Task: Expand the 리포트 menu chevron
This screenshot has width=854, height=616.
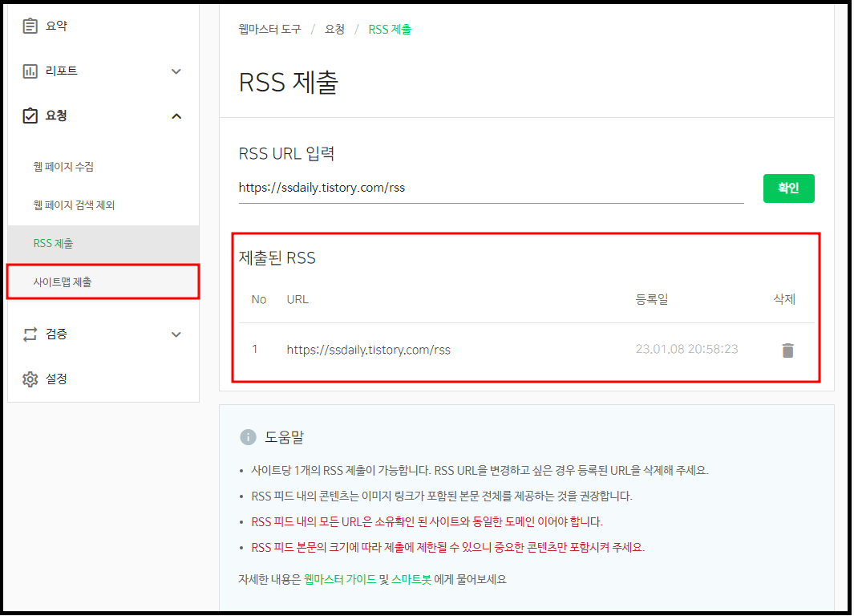Action: [176, 71]
